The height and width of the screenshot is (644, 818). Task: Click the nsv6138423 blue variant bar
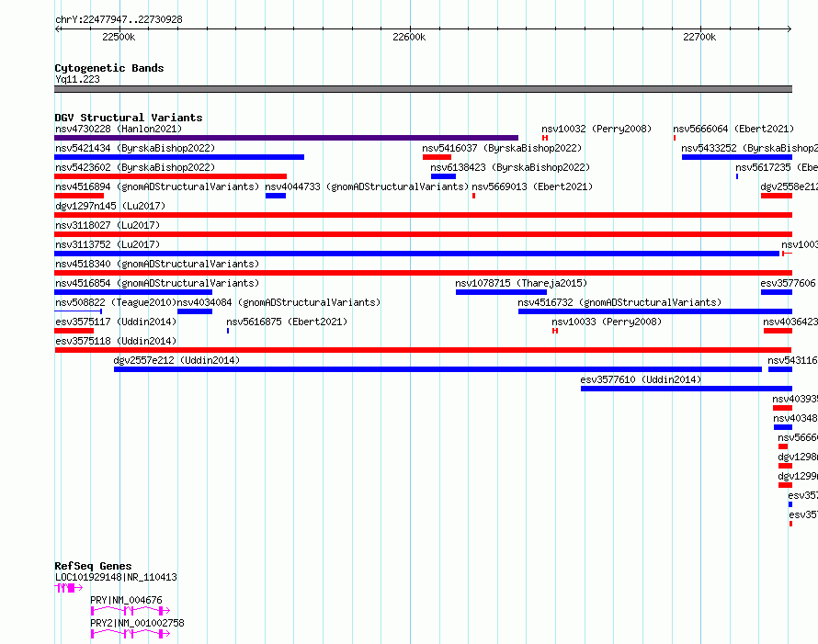pos(443,176)
